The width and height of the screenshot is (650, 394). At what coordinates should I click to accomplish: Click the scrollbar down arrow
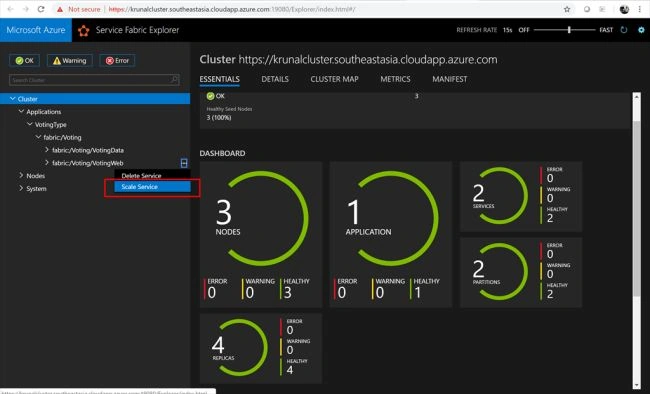(637, 386)
